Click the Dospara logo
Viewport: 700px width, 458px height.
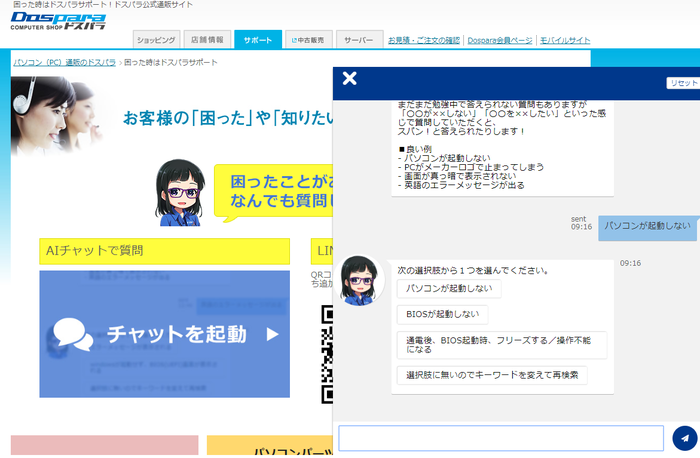(x=58, y=21)
